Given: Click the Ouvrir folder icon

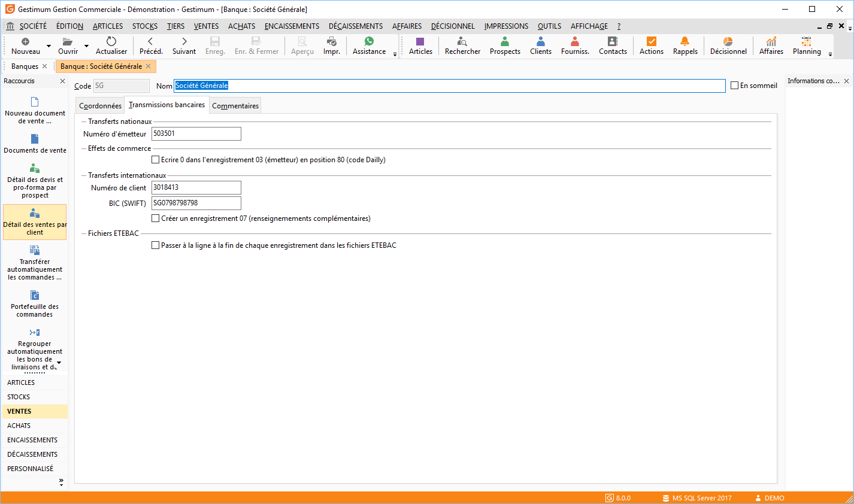Looking at the screenshot, I should [x=68, y=42].
